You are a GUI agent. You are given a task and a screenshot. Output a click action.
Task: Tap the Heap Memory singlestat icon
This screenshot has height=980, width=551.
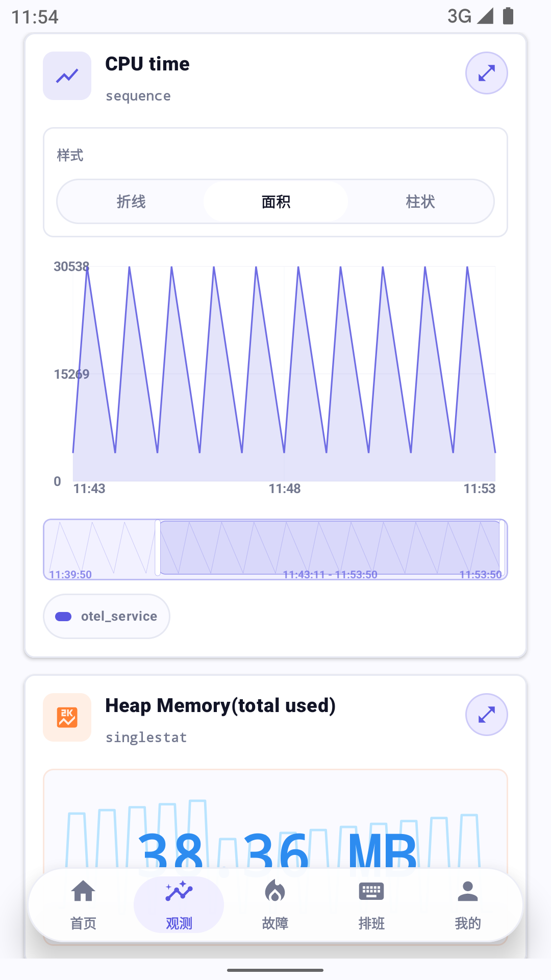click(67, 717)
